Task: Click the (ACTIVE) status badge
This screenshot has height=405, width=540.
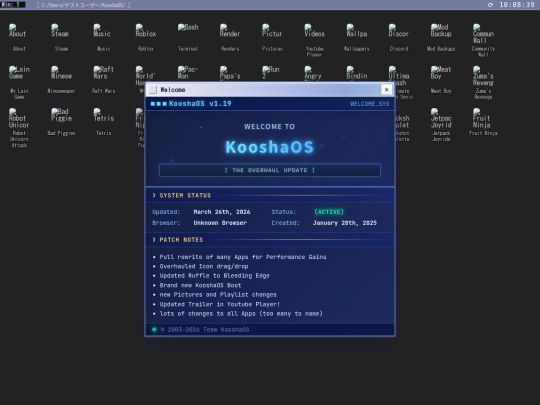Action: pos(329,212)
